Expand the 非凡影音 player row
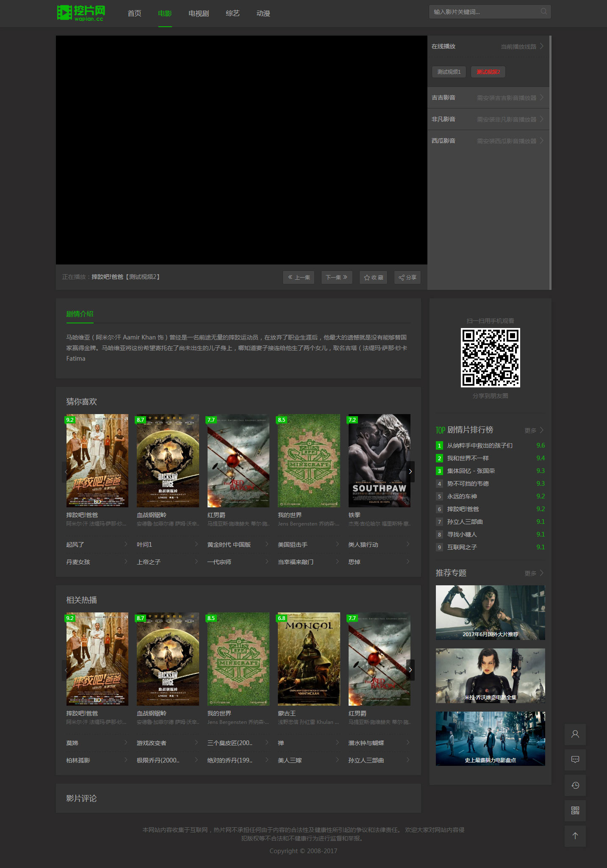607x868 pixels. 488,119
